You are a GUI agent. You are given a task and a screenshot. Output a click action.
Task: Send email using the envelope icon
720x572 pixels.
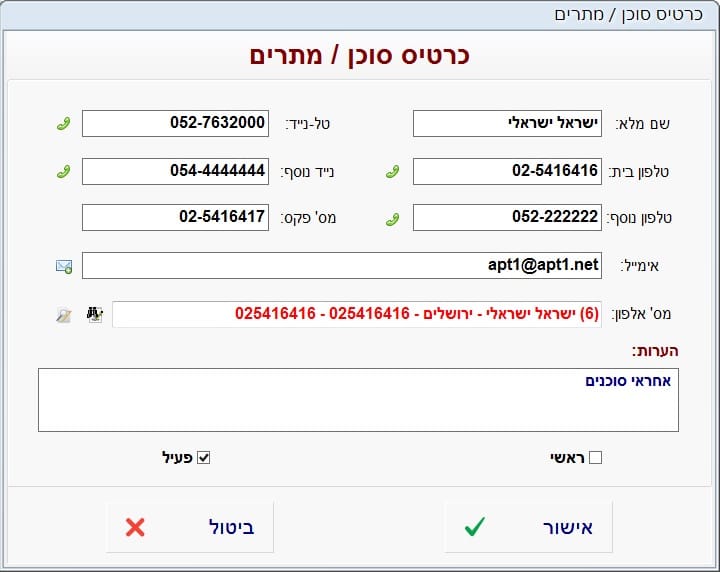point(63,266)
